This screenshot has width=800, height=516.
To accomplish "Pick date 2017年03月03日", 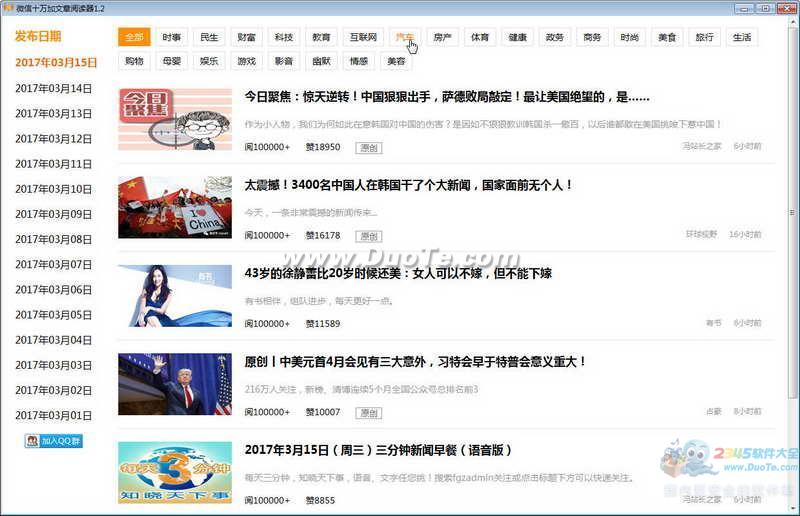I will point(54,365).
